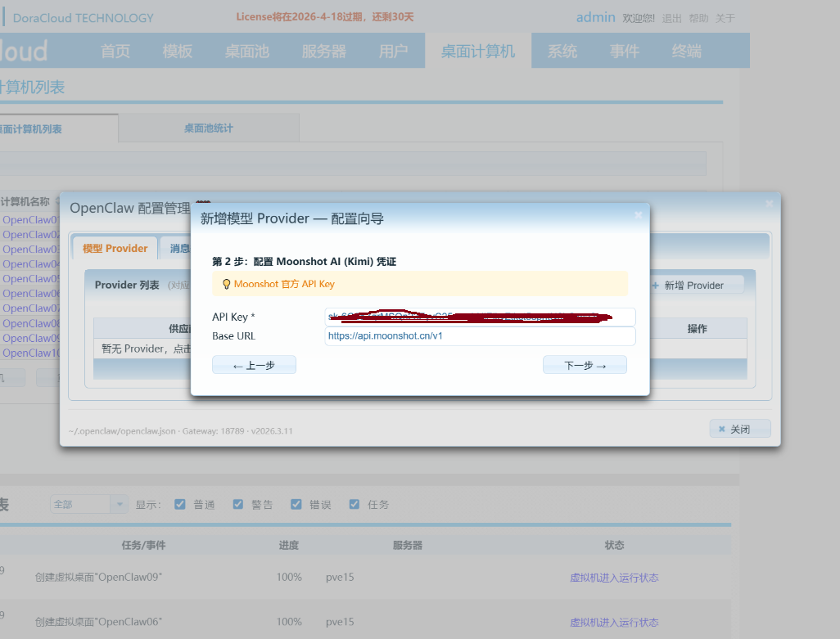This screenshot has width=840, height=639.
Task: Close the 新增模型 Provider wizard dialog
Action: click(638, 215)
